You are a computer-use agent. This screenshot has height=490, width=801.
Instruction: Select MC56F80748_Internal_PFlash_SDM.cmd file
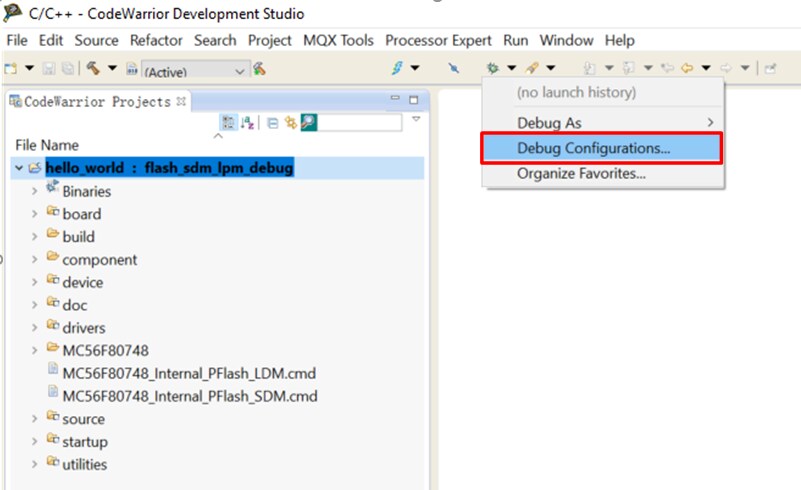(x=189, y=396)
